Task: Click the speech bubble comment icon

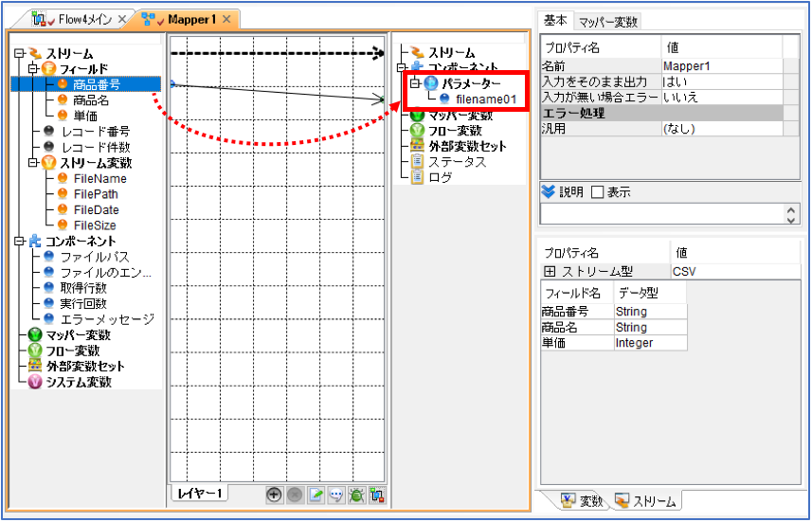Action: (336, 495)
